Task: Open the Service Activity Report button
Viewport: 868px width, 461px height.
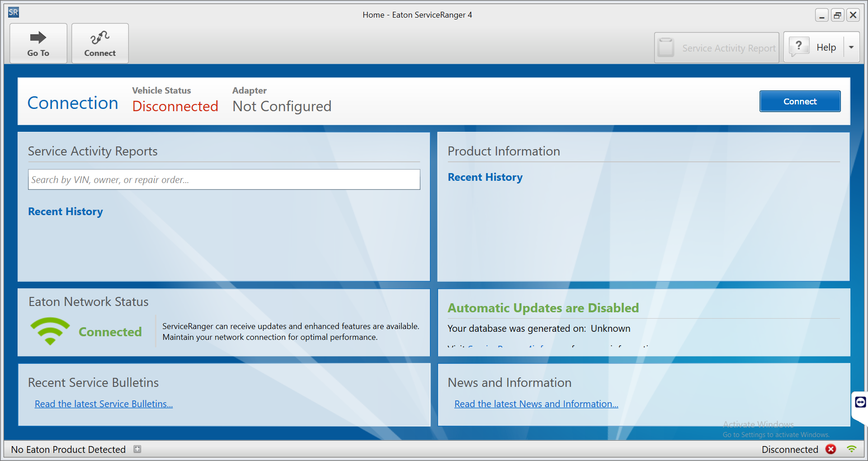Action: (x=717, y=47)
